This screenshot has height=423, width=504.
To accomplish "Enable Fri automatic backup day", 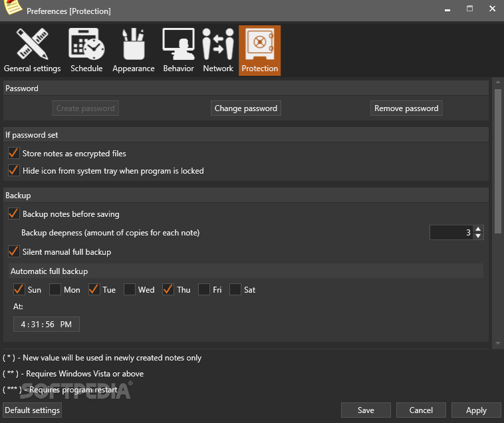I will coord(204,289).
